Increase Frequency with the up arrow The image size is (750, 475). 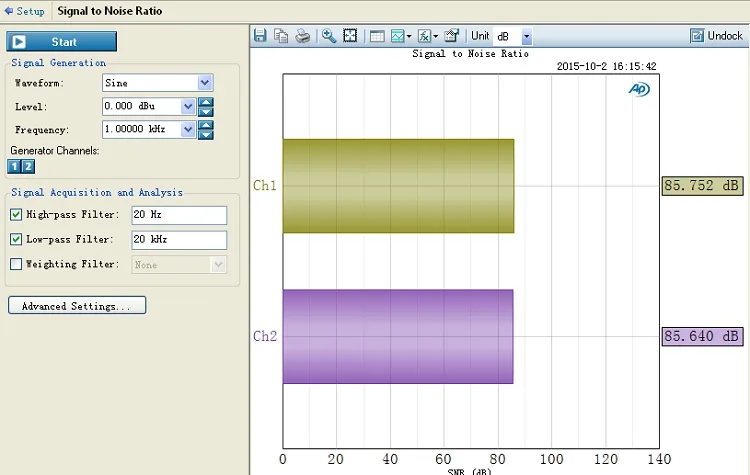[206, 125]
